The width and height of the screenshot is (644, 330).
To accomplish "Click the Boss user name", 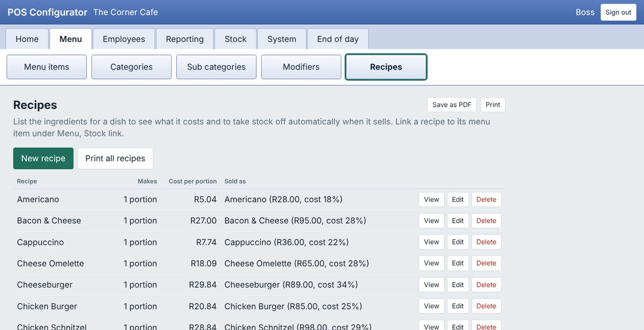I will pos(585,12).
